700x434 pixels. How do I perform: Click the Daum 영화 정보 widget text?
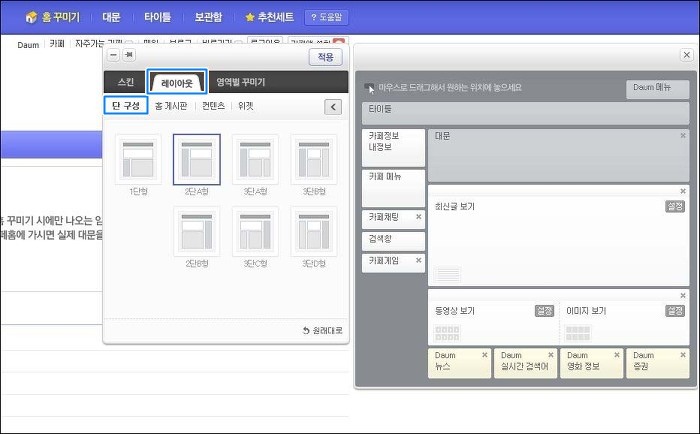583,361
